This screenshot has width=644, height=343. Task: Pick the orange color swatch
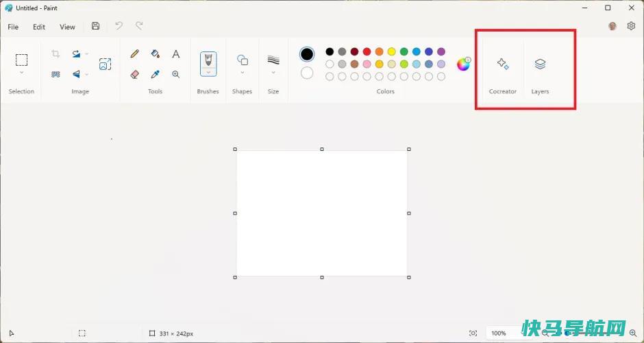coord(379,51)
